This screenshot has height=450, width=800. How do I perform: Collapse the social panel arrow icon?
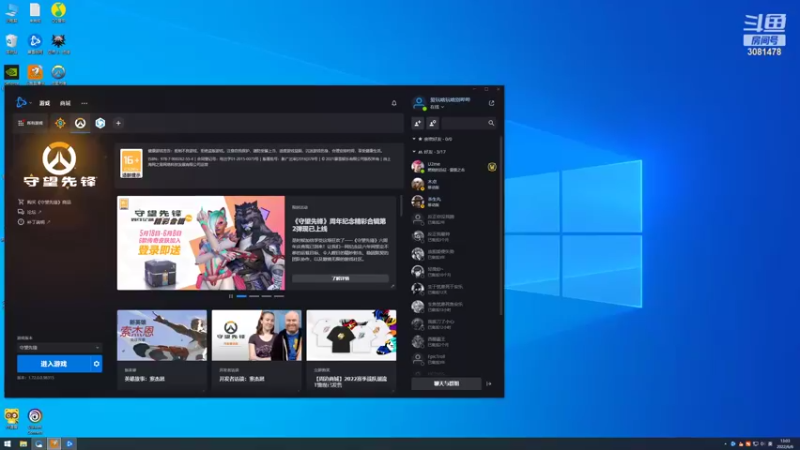click(x=489, y=384)
